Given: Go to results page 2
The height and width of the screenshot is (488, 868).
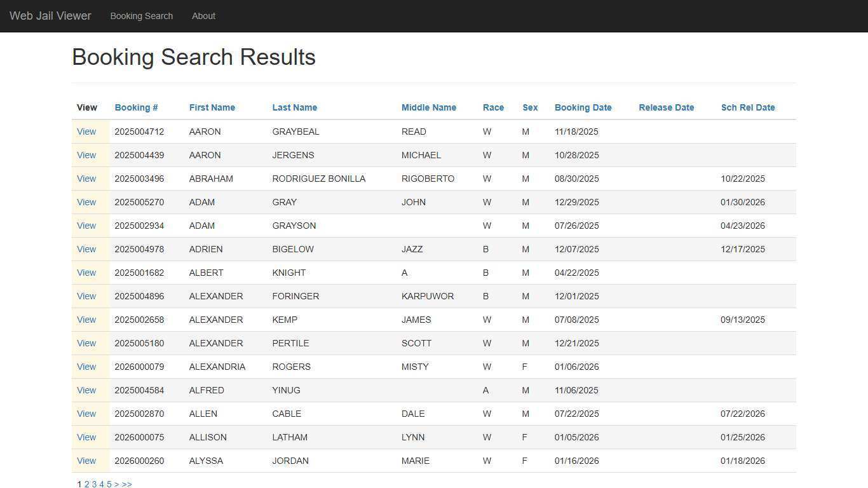Looking at the screenshot, I should coord(86,484).
